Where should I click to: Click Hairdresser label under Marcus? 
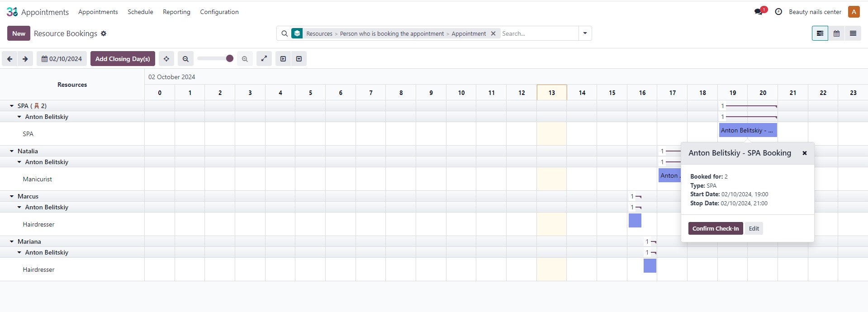pyautogui.click(x=38, y=224)
